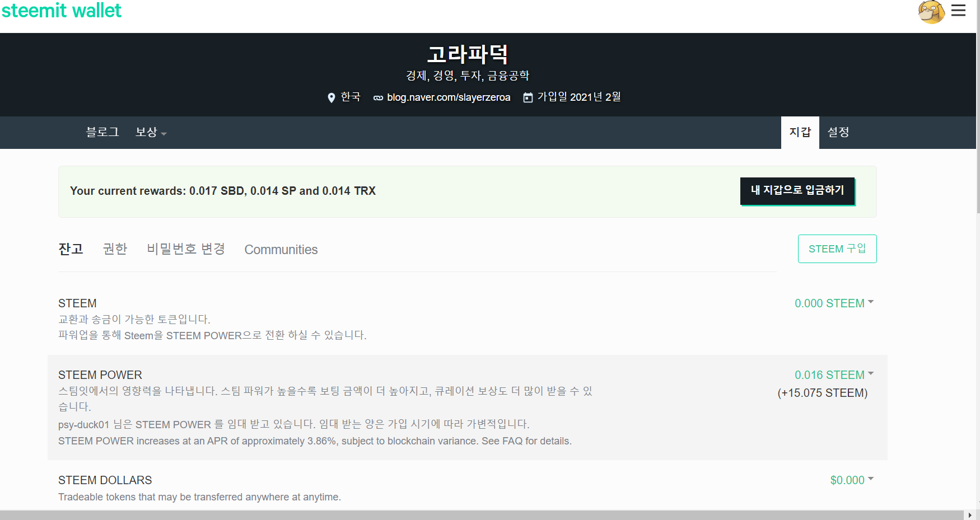Screen dimensions: 980x520
Task: Click the vertical scrollbar thumb
Action: pos(978,106)
